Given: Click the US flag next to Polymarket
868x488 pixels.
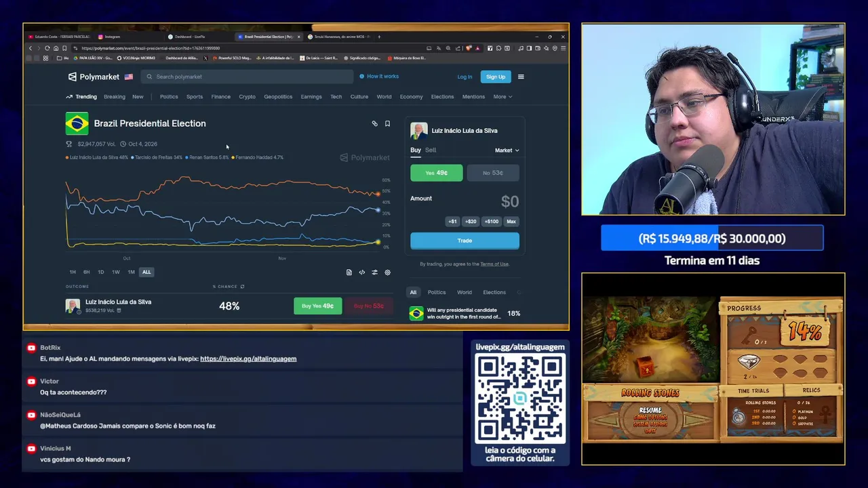Looking at the screenshot, I should 128,77.
